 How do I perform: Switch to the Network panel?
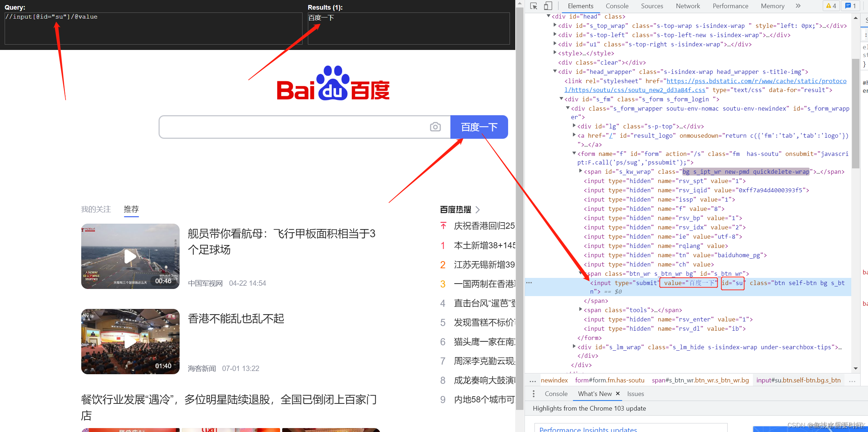click(688, 6)
